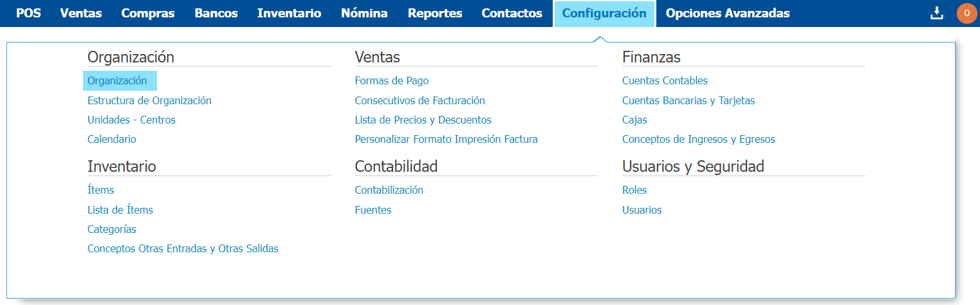Image resolution: width=980 pixels, height=305 pixels.
Task: Go to Cuentas Bancarias y Tarjetas
Action: click(689, 100)
